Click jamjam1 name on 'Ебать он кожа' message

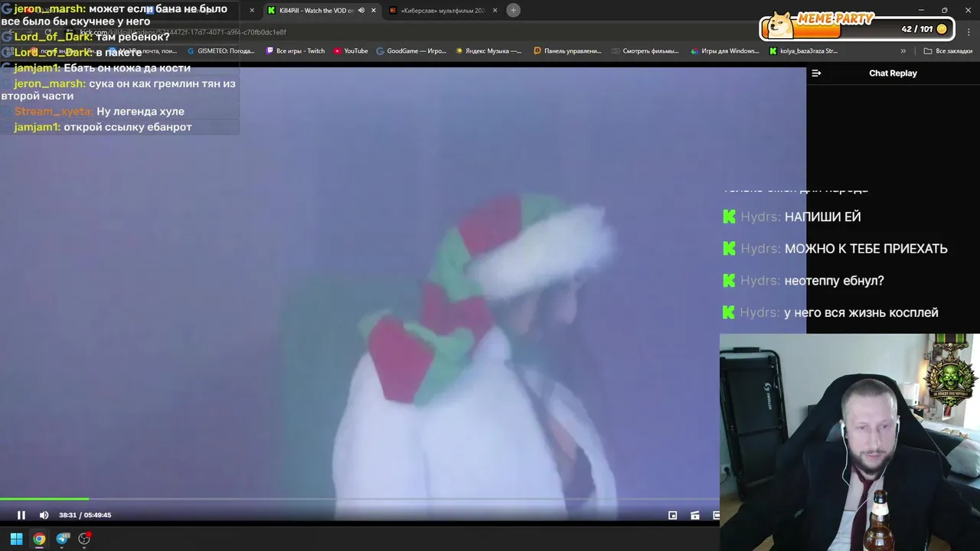tap(37, 67)
